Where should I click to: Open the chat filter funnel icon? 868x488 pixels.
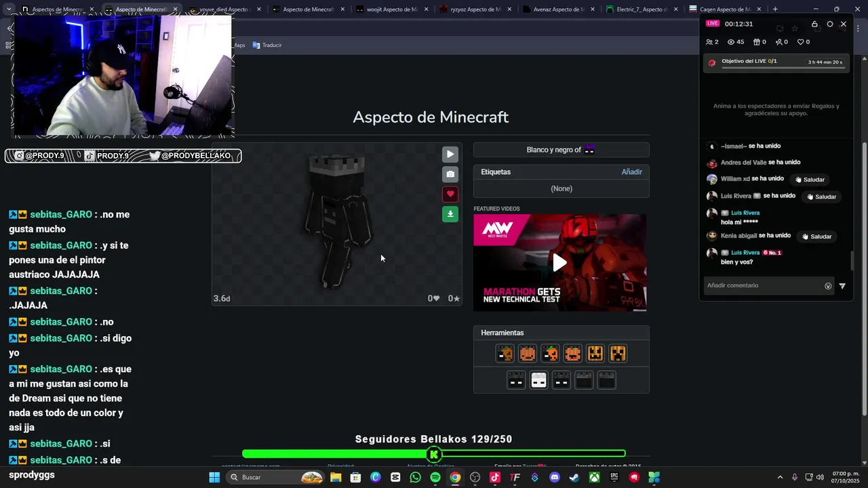tap(842, 286)
